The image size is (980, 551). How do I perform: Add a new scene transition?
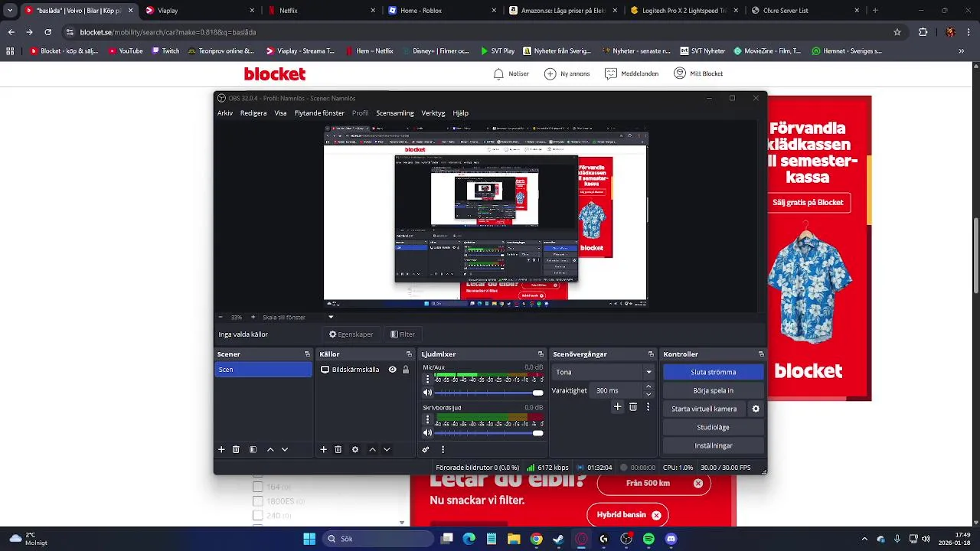(x=617, y=407)
